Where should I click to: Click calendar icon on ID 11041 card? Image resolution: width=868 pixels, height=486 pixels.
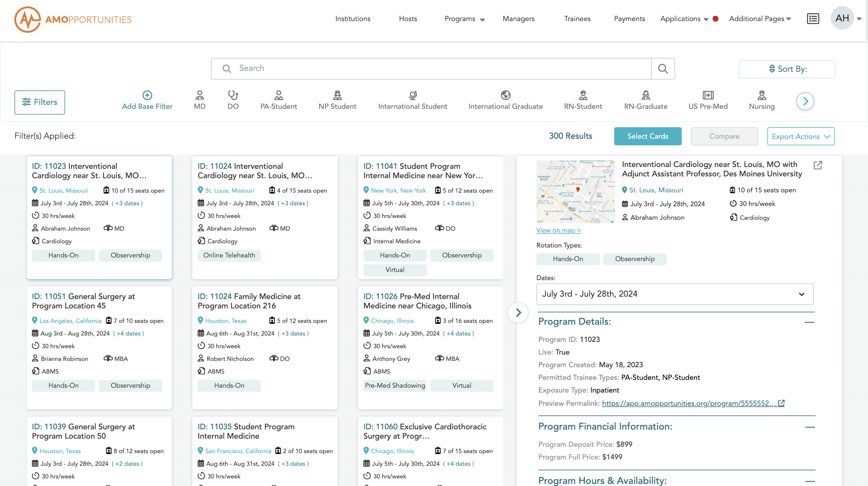coord(366,203)
